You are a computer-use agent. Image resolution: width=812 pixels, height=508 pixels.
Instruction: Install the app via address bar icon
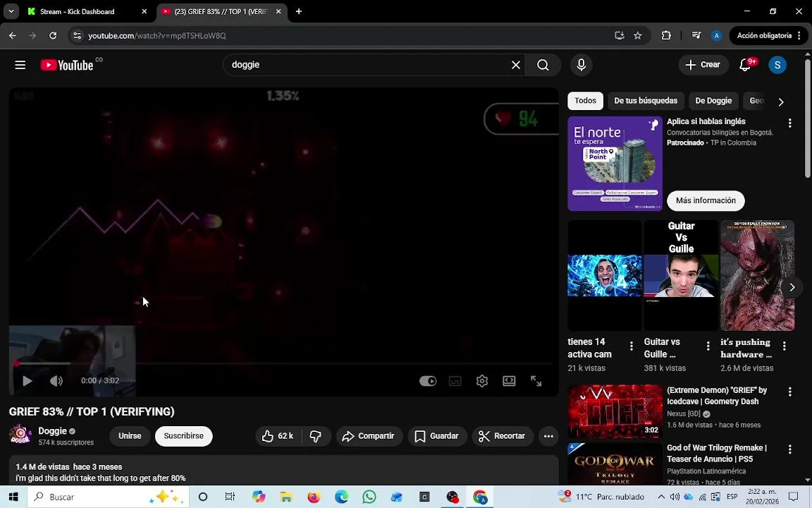(x=620, y=35)
